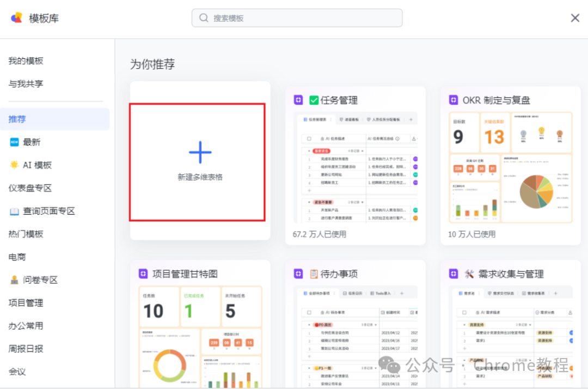588x389 pixels.
Task: Click purple base icon on OKR 制定与复盘 card
Action: point(454,100)
